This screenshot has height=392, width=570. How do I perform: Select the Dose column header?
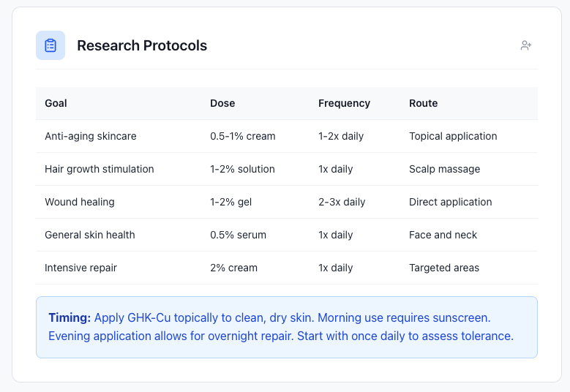222,103
